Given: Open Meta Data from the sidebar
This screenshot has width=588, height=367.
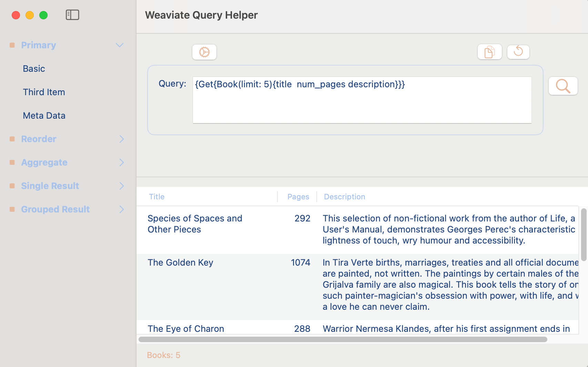Looking at the screenshot, I should [44, 115].
